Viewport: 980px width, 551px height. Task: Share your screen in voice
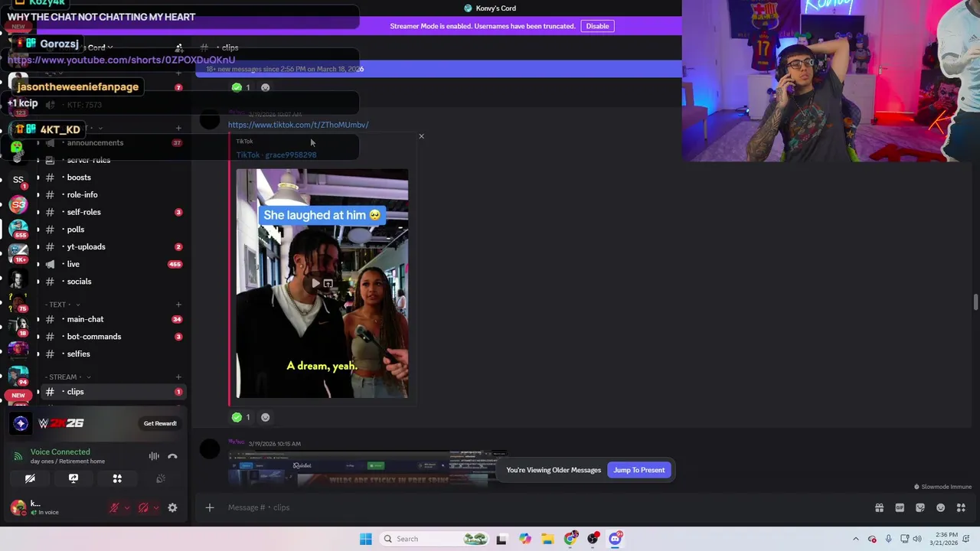click(x=73, y=478)
